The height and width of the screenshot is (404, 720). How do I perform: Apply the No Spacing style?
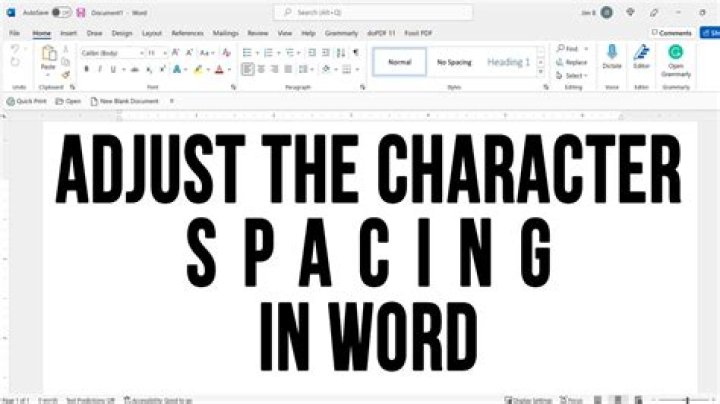[454, 62]
